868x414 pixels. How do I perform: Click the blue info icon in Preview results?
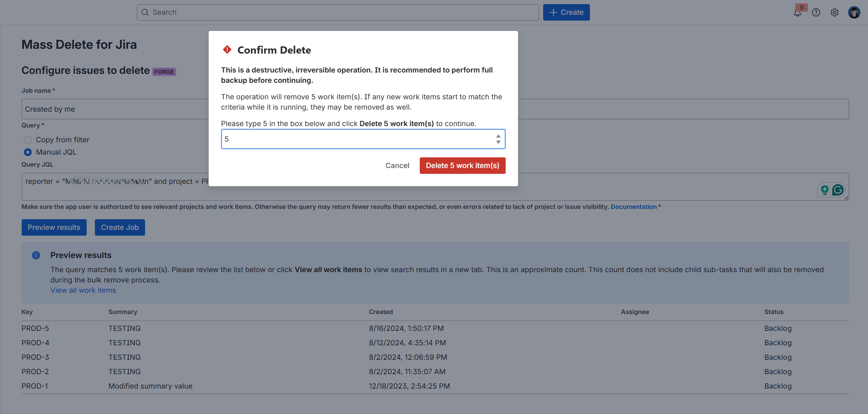pyautogui.click(x=36, y=255)
